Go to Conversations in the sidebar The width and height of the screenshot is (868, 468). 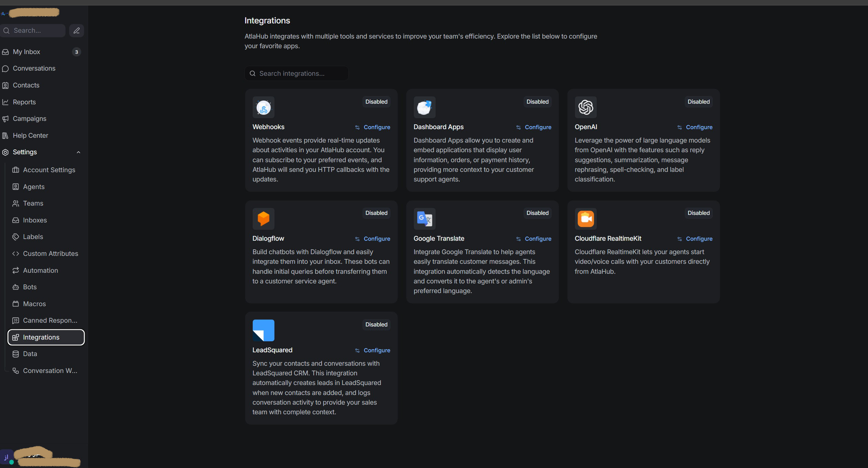[x=41, y=69]
